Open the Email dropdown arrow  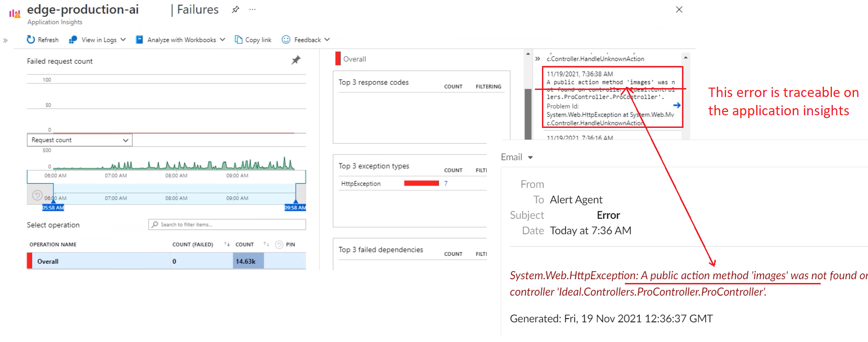click(x=530, y=157)
